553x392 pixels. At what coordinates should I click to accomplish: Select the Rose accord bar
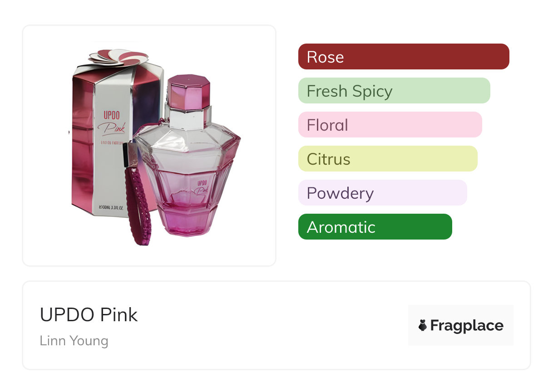[403, 57]
